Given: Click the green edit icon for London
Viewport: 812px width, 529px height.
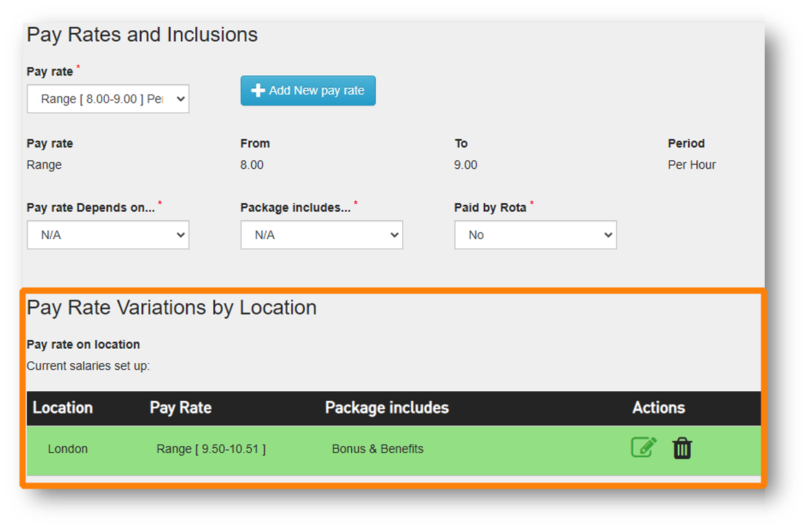Looking at the screenshot, I should coord(643,447).
